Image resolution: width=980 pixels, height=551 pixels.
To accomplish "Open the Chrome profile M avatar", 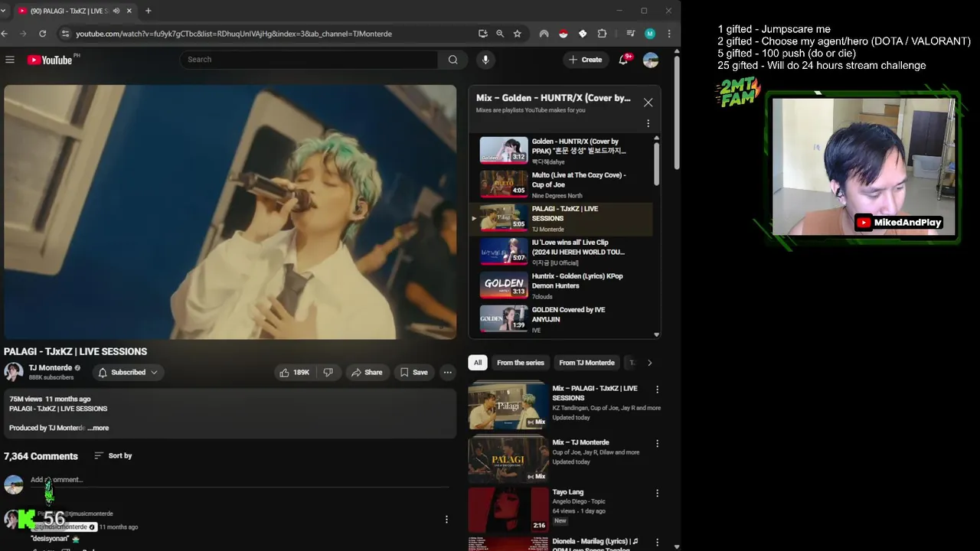I will click(650, 34).
